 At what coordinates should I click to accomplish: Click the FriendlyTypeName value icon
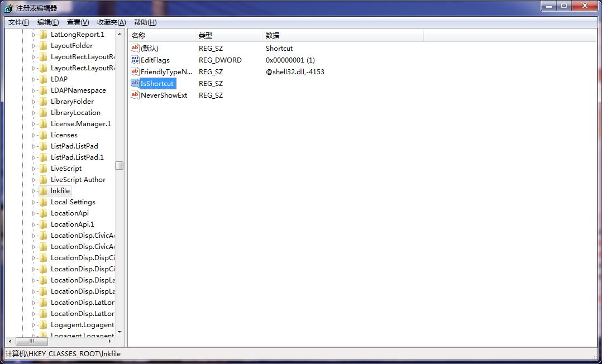135,71
